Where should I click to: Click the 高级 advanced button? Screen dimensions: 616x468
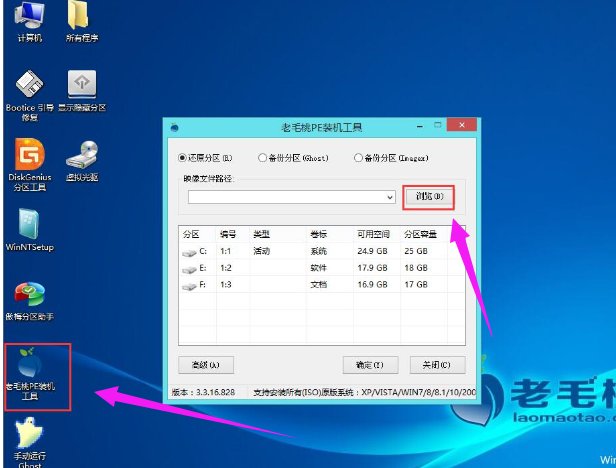click(x=205, y=364)
